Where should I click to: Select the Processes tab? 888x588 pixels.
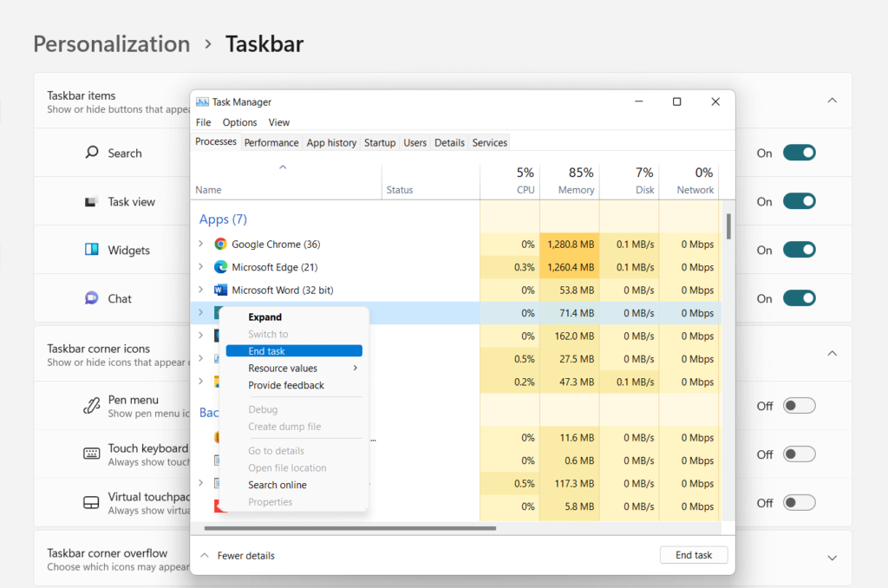(x=216, y=141)
